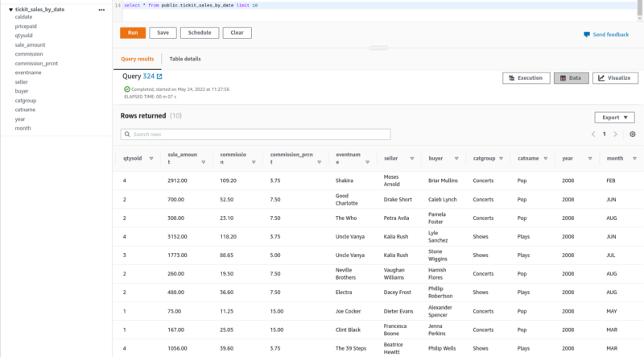Go to next results page arrow
The image size is (644, 357).
[x=615, y=134]
